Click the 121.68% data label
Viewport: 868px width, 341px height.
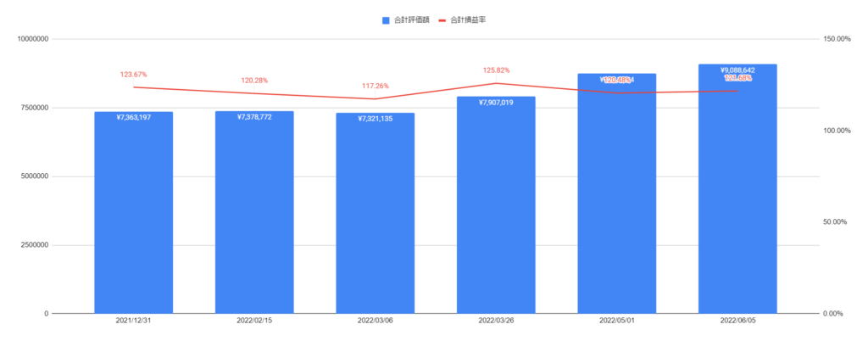point(737,78)
